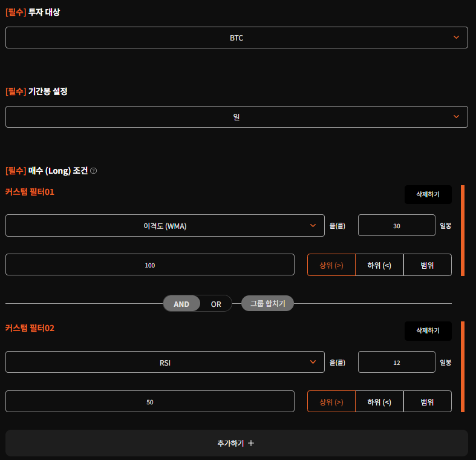The image size is (476, 460).
Task: Click the 그룹 합치기 button
Action: [x=267, y=303]
